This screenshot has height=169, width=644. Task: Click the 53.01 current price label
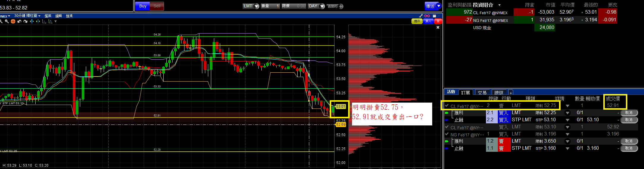pyautogui.click(x=341, y=106)
